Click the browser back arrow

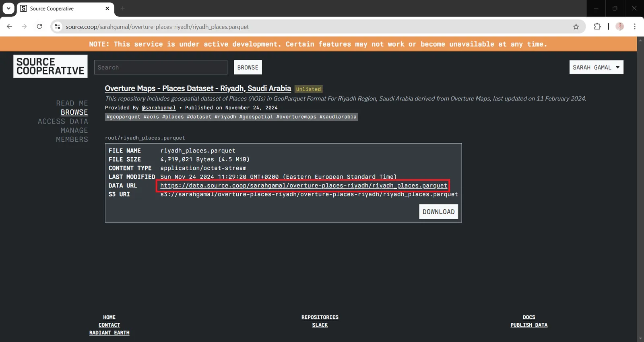point(9,27)
